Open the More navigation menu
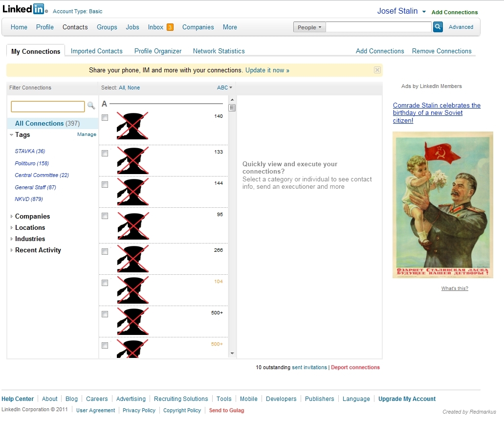Image resolution: width=504 pixels, height=421 pixels. pos(230,27)
